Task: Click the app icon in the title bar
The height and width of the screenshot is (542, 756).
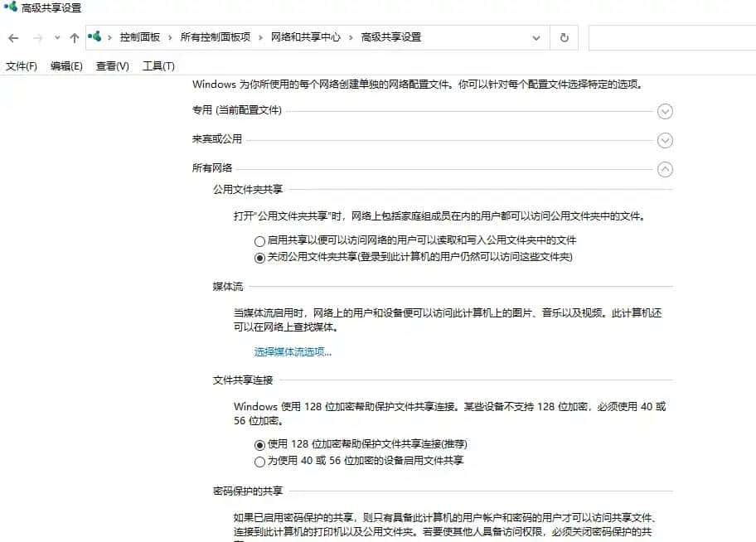Action: coord(9,7)
